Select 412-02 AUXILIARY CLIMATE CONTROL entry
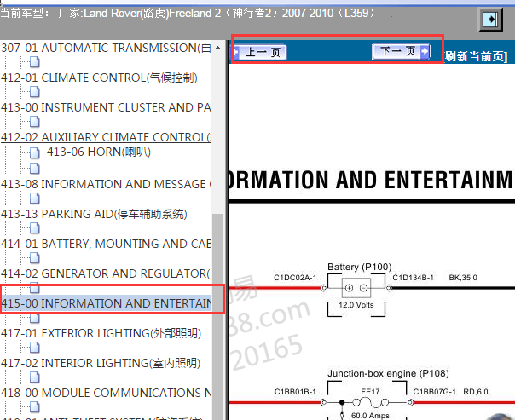The height and width of the screenshot is (420, 515). [106, 137]
